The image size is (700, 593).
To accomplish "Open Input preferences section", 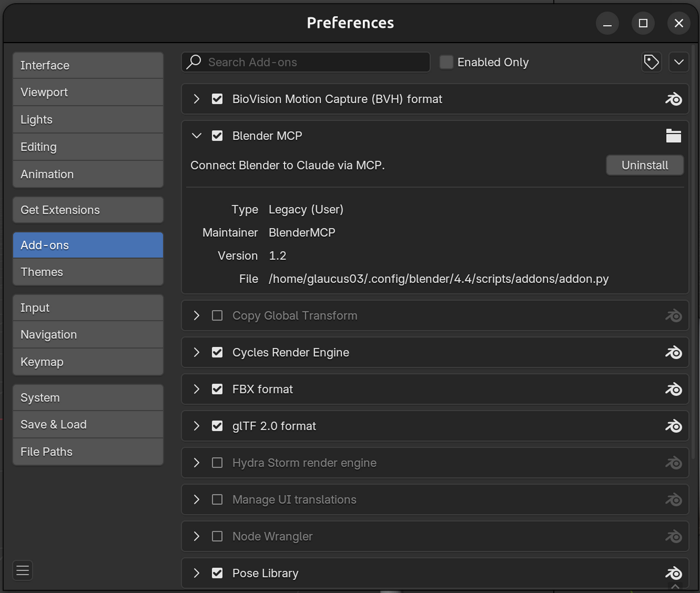I will coord(88,308).
